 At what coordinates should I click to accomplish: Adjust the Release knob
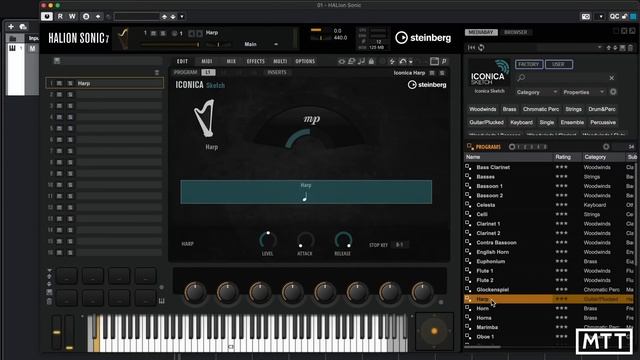tap(343, 240)
